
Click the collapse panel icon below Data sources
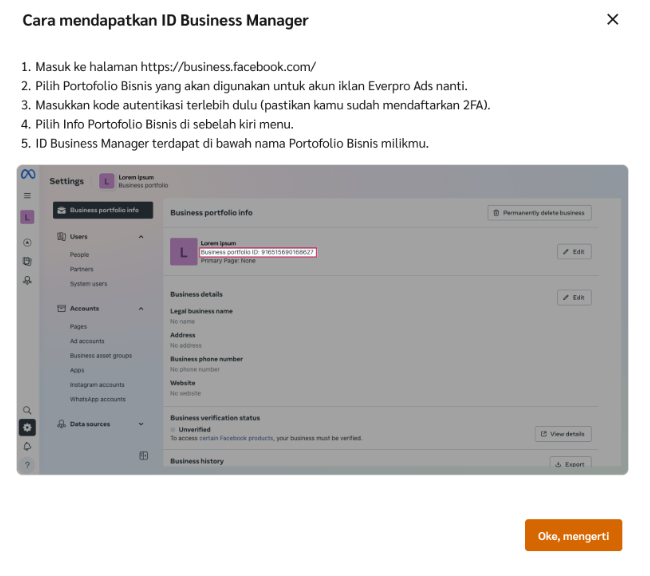pos(143,456)
